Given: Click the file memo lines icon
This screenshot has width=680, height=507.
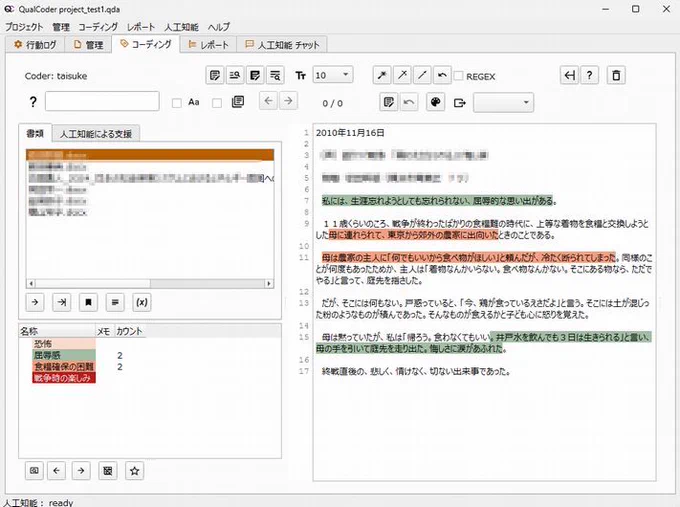Looking at the screenshot, I should (x=115, y=302).
